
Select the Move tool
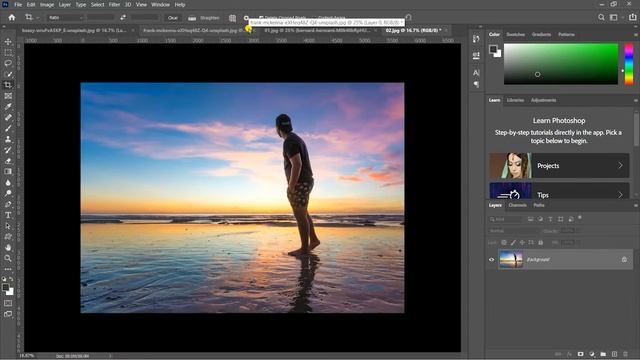(8, 42)
